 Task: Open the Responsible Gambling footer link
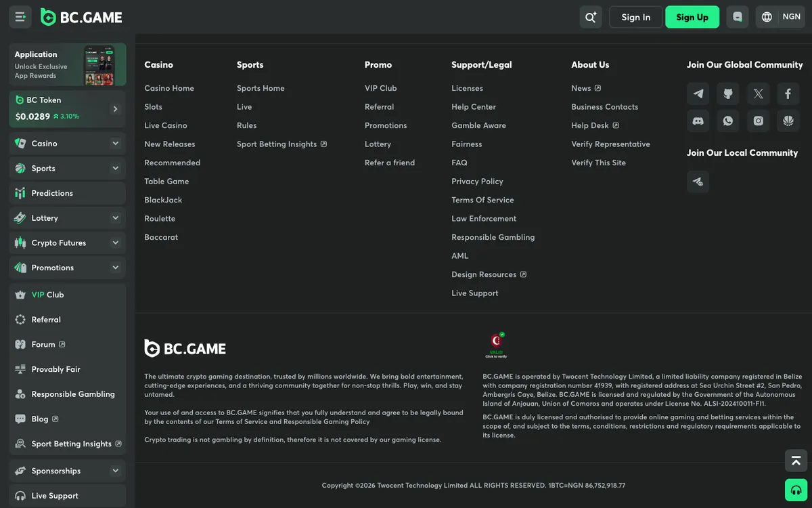[x=493, y=237]
